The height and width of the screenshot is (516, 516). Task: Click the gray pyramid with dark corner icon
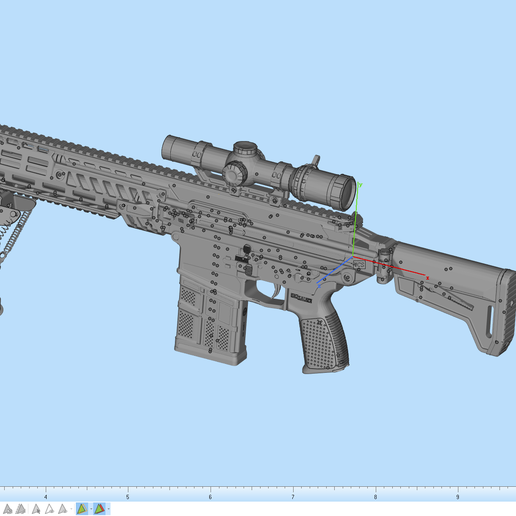36,509
